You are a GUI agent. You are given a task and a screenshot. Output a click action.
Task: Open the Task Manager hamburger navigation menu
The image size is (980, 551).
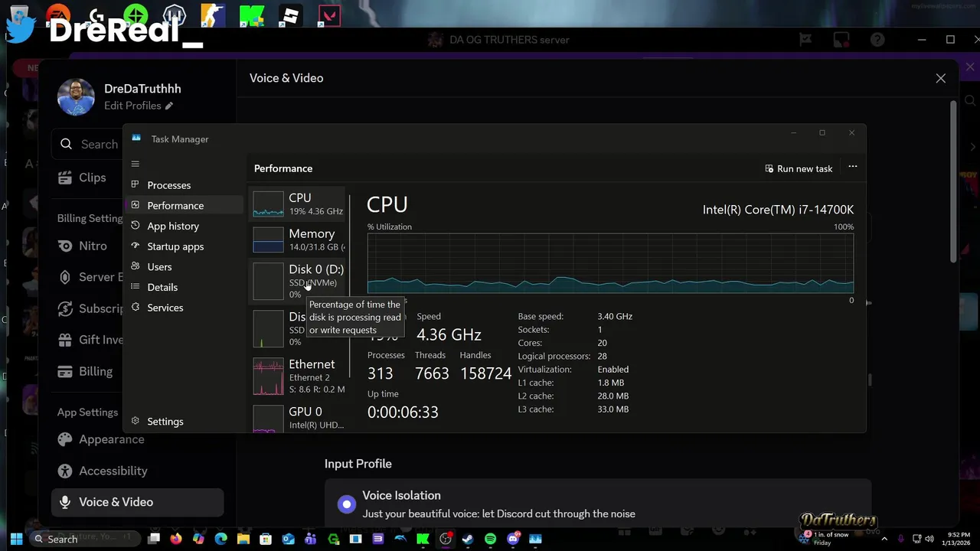pyautogui.click(x=136, y=164)
